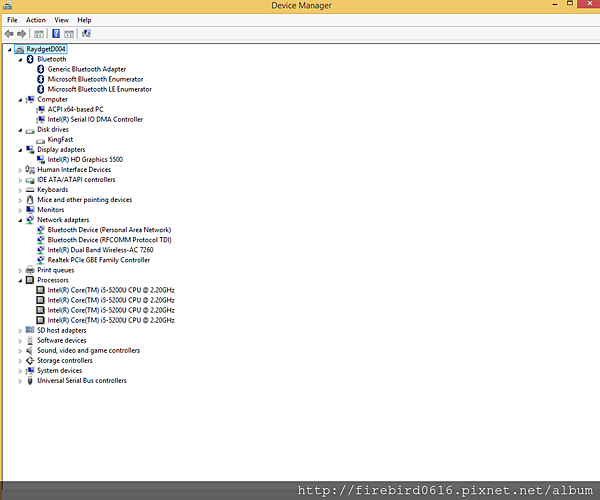Click the Network adapters category icon

pyautogui.click(x=30, y=220)
